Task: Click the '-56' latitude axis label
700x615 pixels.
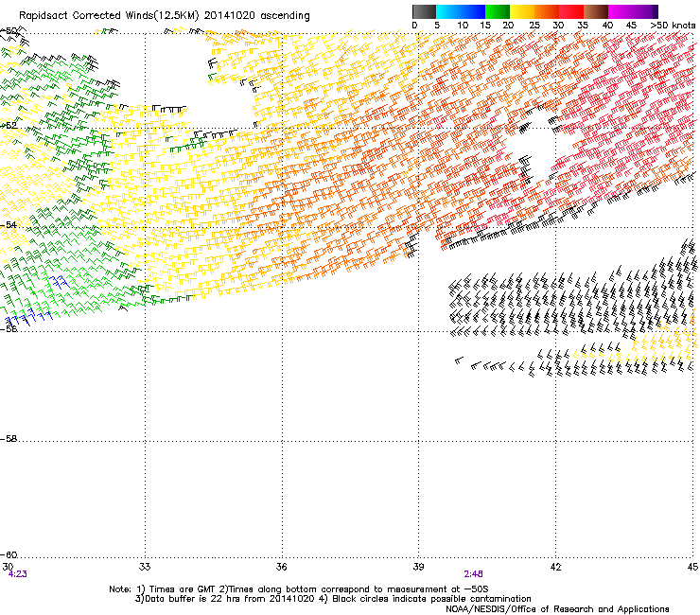Action: pyautogui.click(x=9, y=328)
